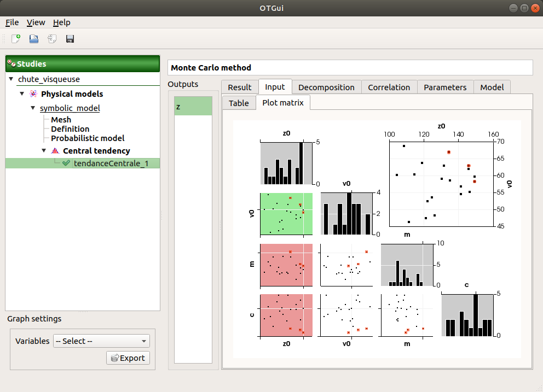Open an existing study with the folder icon
This screenshot has height=392, width=543.
(33, 39)
